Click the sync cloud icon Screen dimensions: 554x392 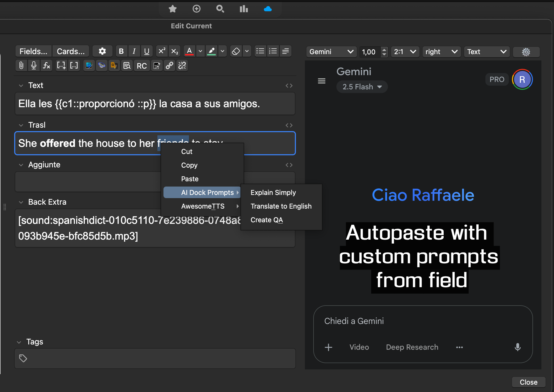point(268,9)
